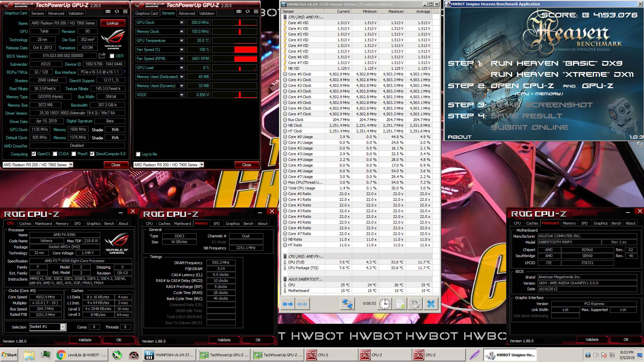Switch to the Validation tab in GPU-Z Sensors window
Image resolution: width=644 pixels, height=362 pixels.
(207, 13)
